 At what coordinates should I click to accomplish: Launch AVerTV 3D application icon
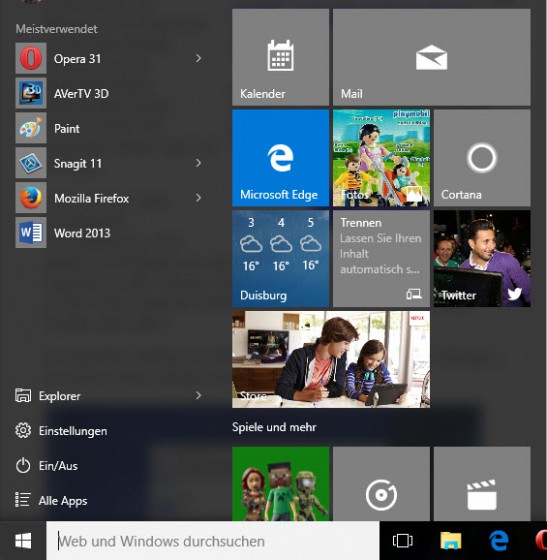(31, 93)
